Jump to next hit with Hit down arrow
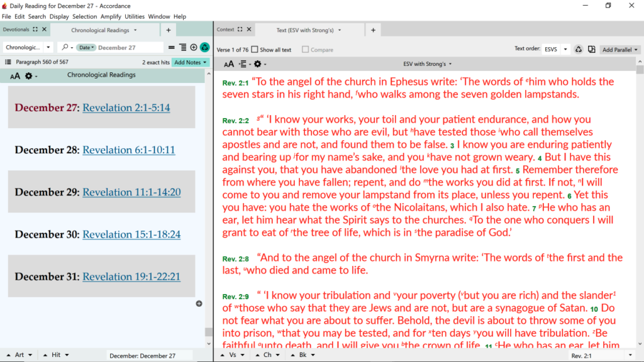Screen dimensions: 644x362 (67, 355)
